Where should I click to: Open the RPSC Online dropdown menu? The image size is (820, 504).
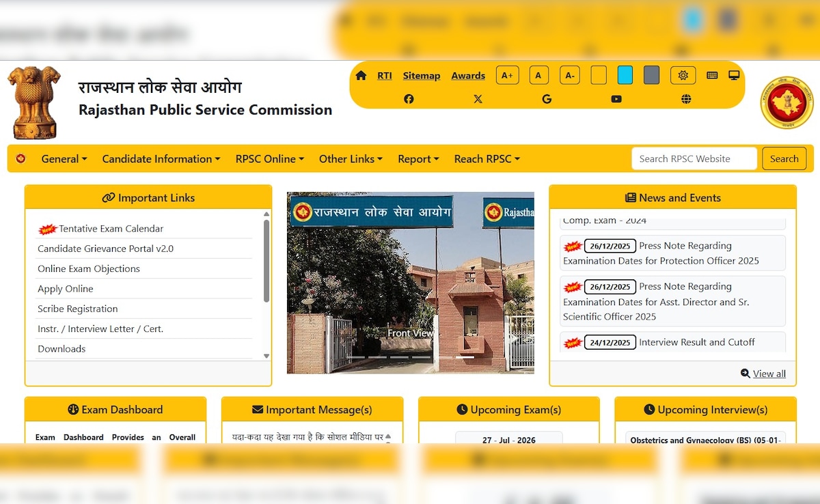pyautogui.click(x=270, y=158)
